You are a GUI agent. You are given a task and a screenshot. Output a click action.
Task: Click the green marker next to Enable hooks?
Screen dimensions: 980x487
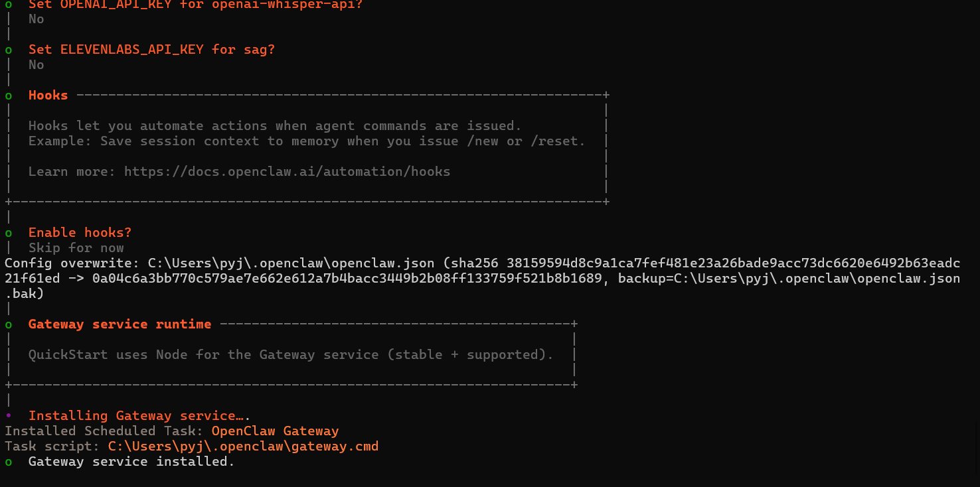9,233
